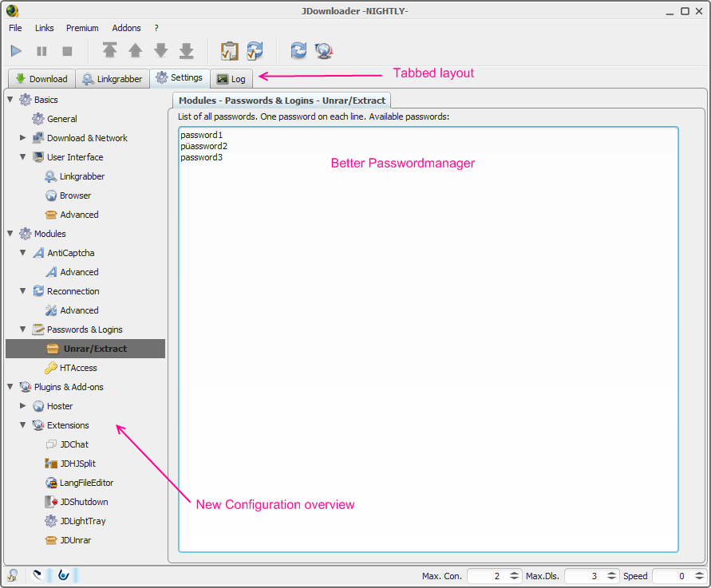Open the Premium menu

(x=82, y=28)
